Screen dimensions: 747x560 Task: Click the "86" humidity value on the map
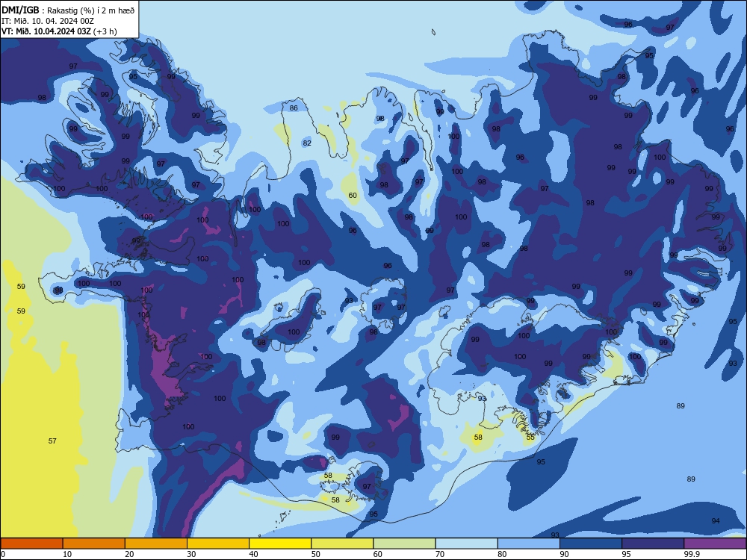294,108
